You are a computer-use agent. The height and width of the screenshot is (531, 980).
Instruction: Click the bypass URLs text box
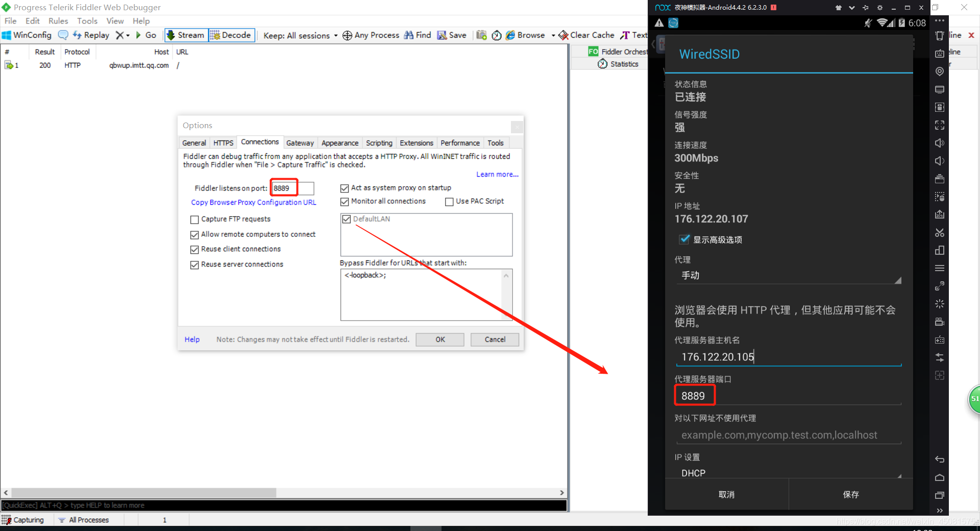[x=426, y=295]
